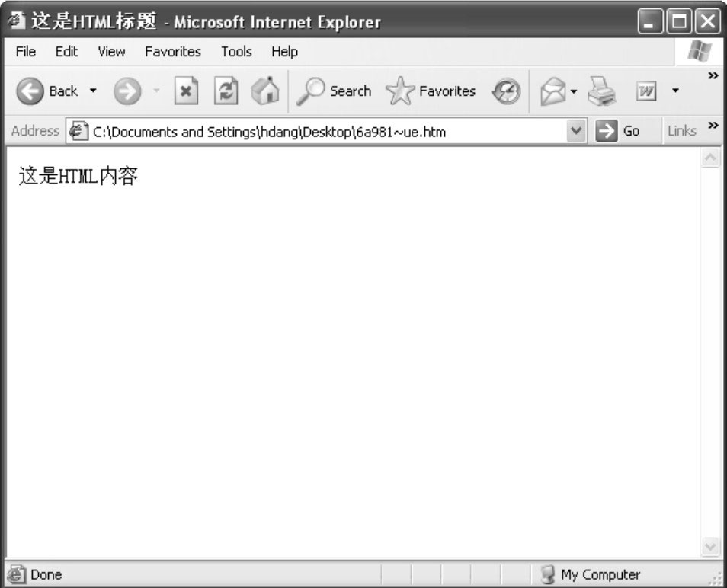The width and height of the screenshot is (727, 588).
Task: Click the page text 这是HTML内容
Action: 78,176
